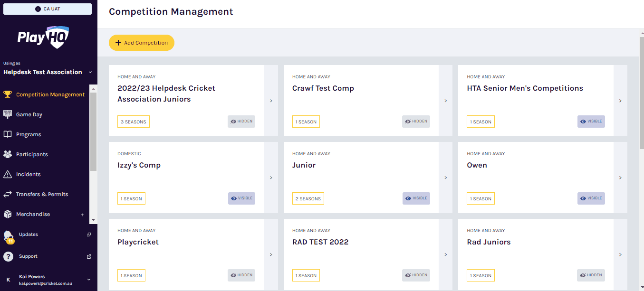Open the Participants people icon
Screen dimensions: 644x291
[x=8, y=154]
